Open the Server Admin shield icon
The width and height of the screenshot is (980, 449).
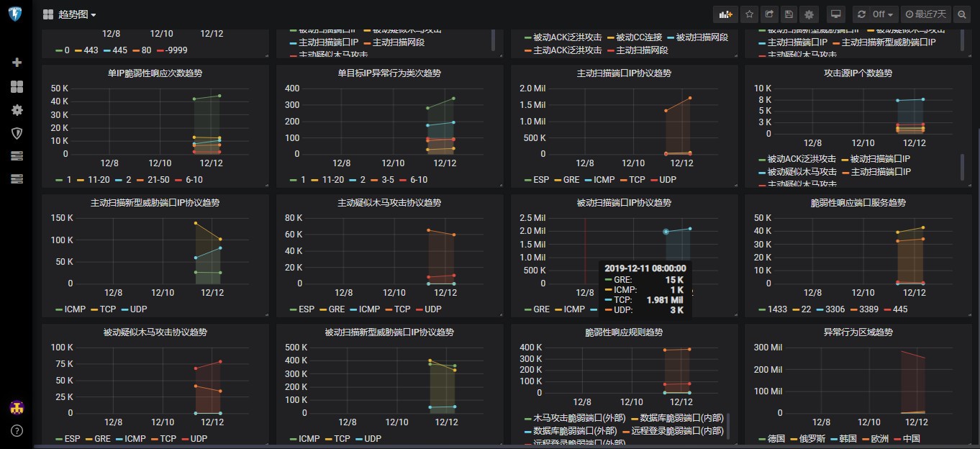tap(17, 133)
